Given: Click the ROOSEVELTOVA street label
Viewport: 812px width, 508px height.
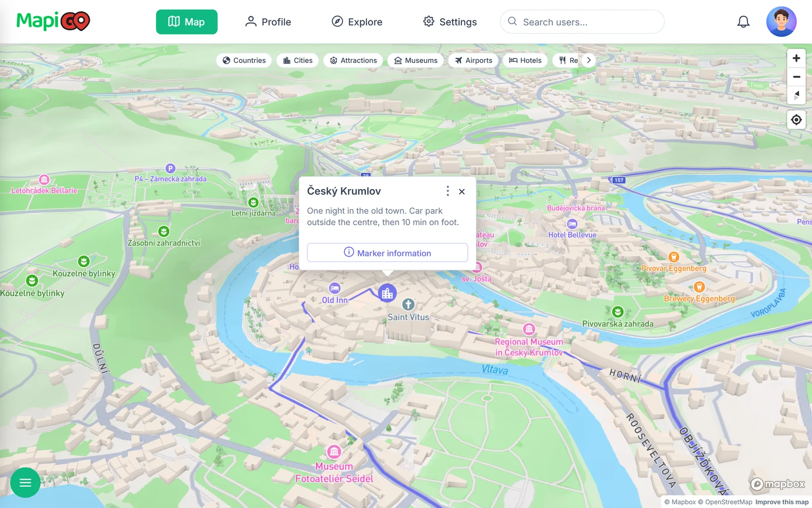Looking at the screenshot, I should (x=651, y=450).
